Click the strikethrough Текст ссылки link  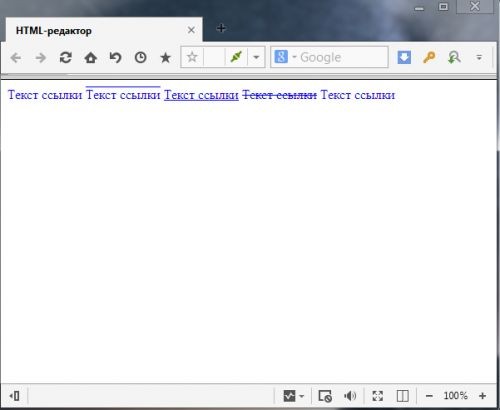279,95
